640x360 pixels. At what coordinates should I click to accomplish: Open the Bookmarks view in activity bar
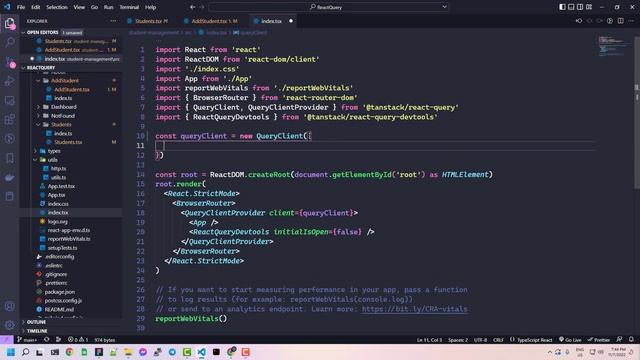[x=9, y=158]
